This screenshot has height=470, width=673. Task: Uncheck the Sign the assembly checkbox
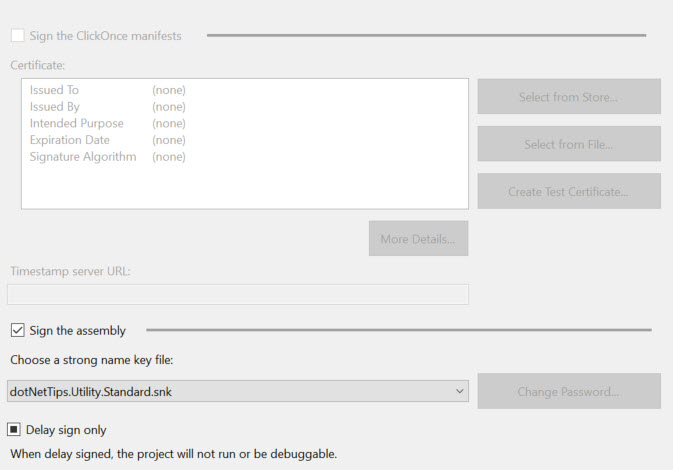click(x=17, y=330)
